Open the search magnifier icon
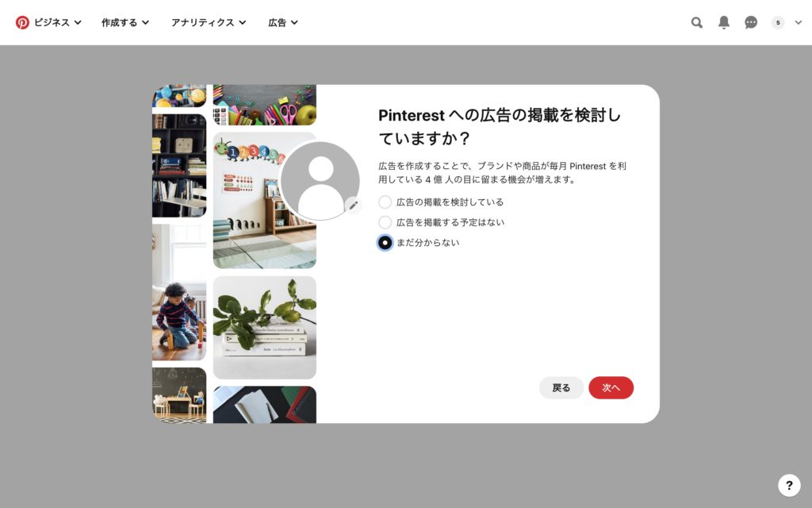The image size is (812, 508). (x=696, y=22)
